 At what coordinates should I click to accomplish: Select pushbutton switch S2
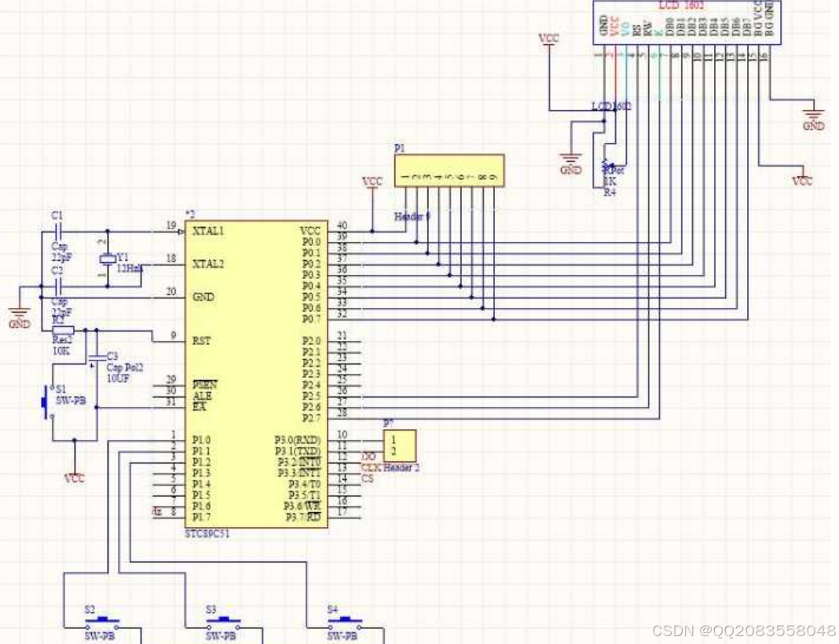(101, 623)
